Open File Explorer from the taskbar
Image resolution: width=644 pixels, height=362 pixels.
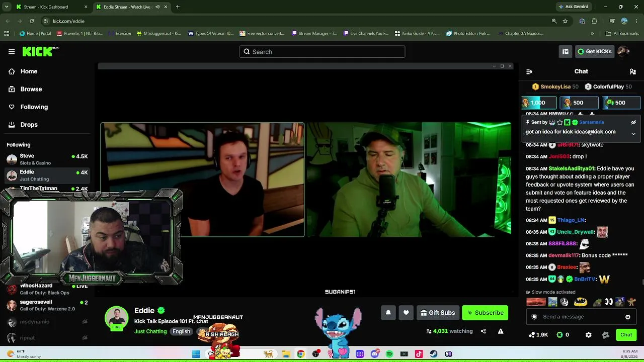pyautogui.click(x=286, y=354)
